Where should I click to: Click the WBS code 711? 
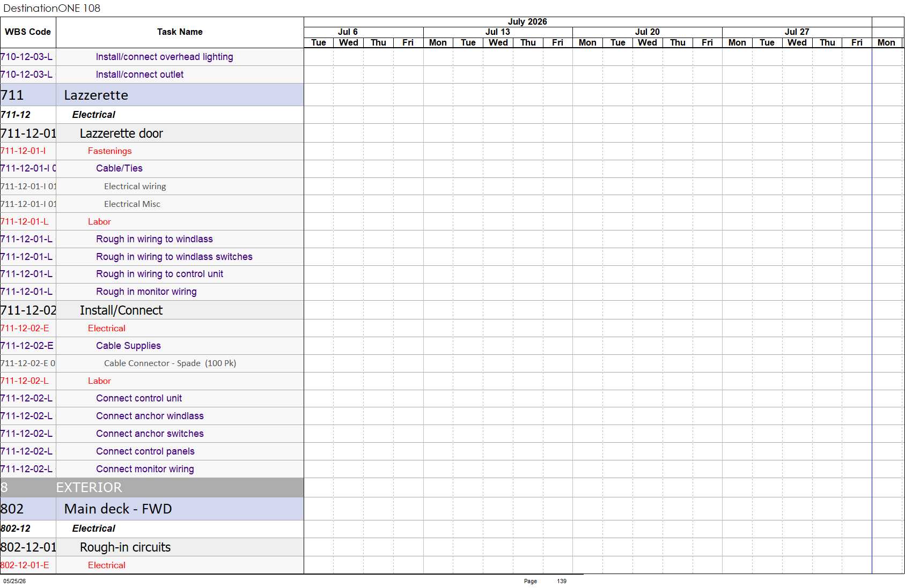click(12, 95)
